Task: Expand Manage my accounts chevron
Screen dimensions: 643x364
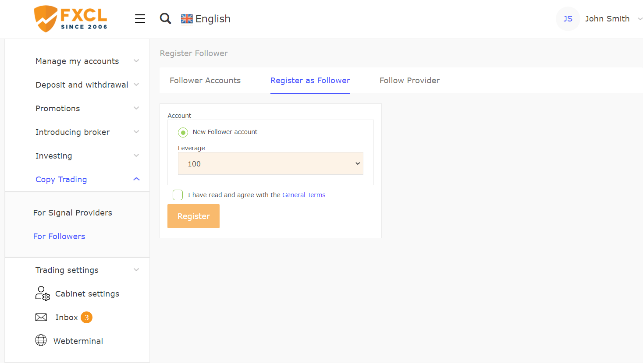Action: [136, 61]
